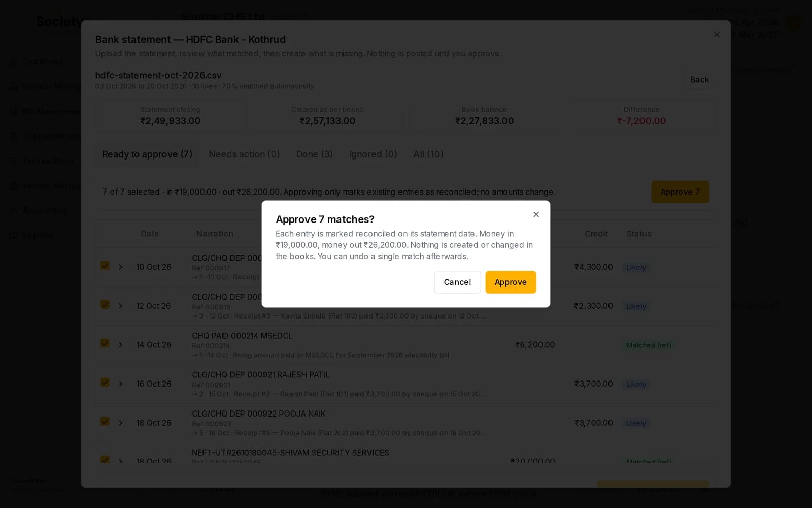
Task: Select the Supplementary sidebar icon
Action: click(x=14, y=136)
